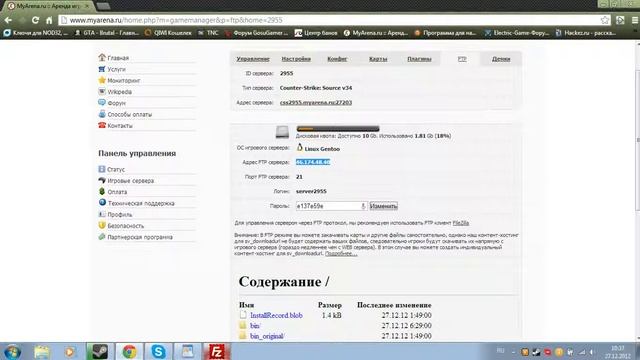Click the Wikipedia sidebar icon
The height and width of the screenshot is (360, 640).
[102, 91]
